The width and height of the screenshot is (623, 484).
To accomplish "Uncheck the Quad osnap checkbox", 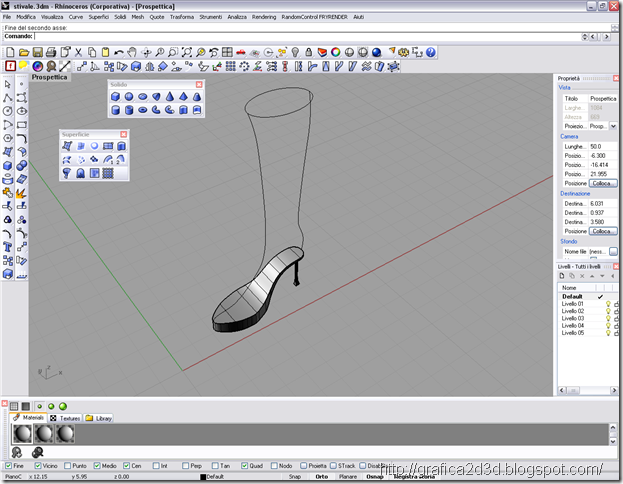I will pos(245,465).
